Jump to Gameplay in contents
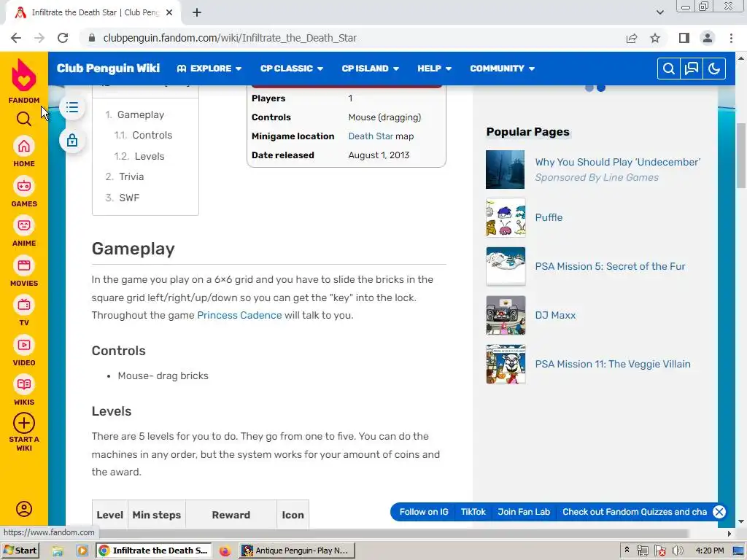Screen dimensions: 747x560 [x=141, y=114]
